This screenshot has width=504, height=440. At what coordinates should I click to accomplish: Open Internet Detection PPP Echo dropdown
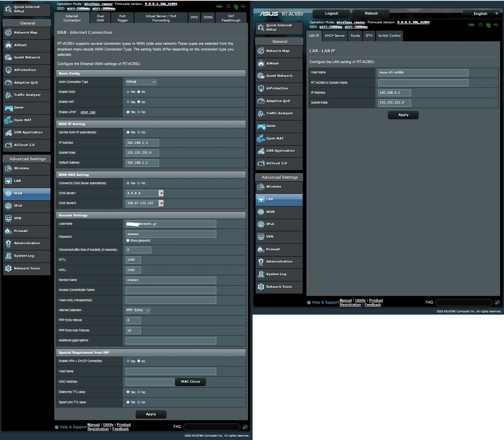(x=138, y=310)
